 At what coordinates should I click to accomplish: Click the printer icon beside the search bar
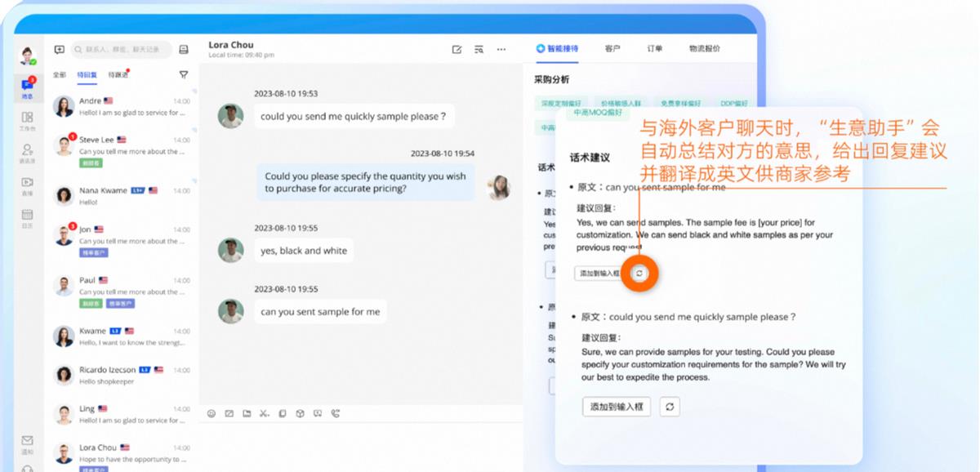(185, 49)
